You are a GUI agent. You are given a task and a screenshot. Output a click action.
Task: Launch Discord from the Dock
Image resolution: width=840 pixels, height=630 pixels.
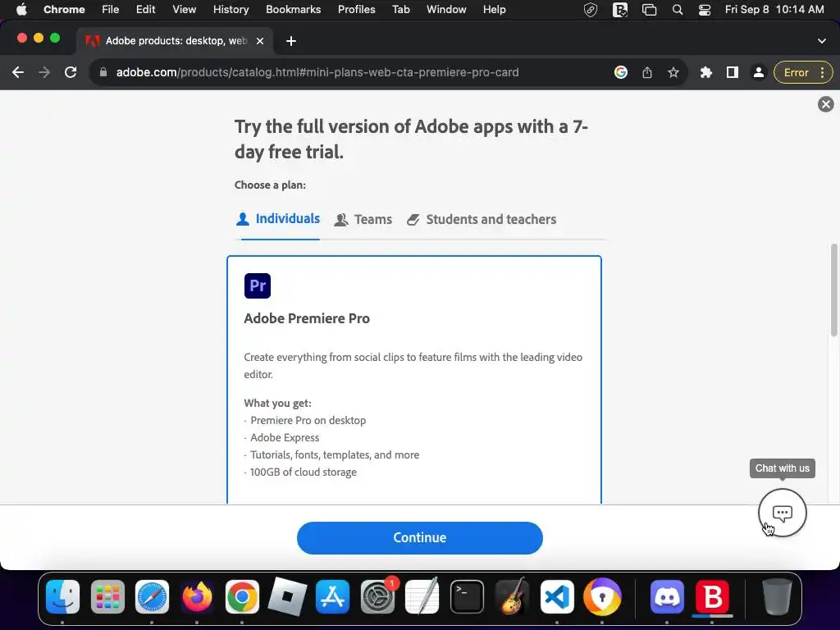point(667,597)
